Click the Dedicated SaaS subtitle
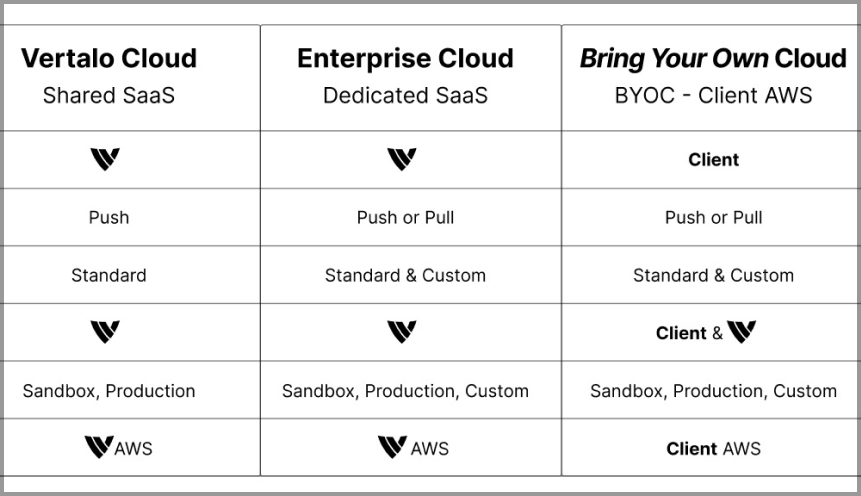This screenshot has width=861, height=496. [405, 96]
